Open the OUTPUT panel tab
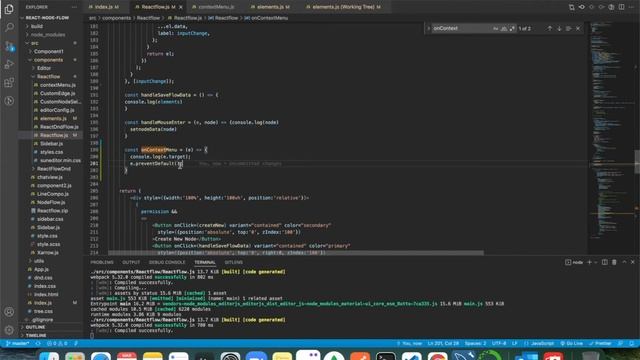 tap(131, 262)
